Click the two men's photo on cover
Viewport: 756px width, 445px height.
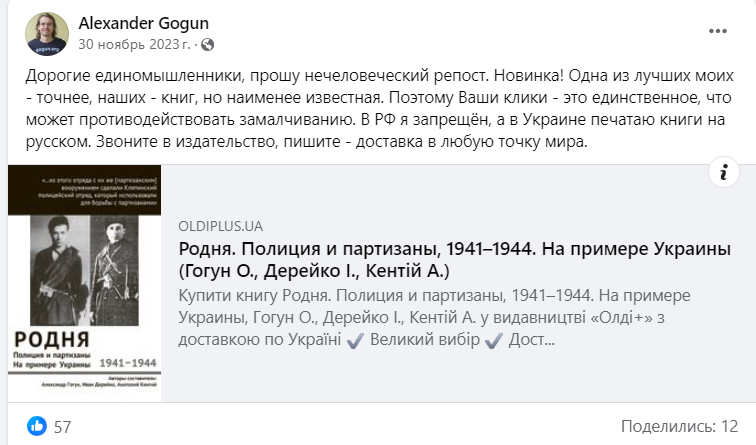click(84, 270)
